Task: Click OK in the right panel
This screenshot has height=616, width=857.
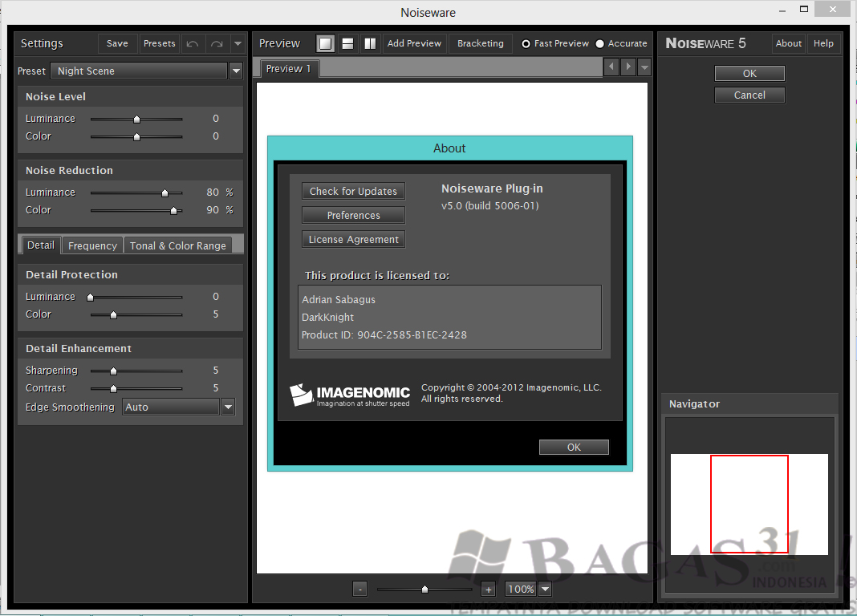Action: point(749,73)
